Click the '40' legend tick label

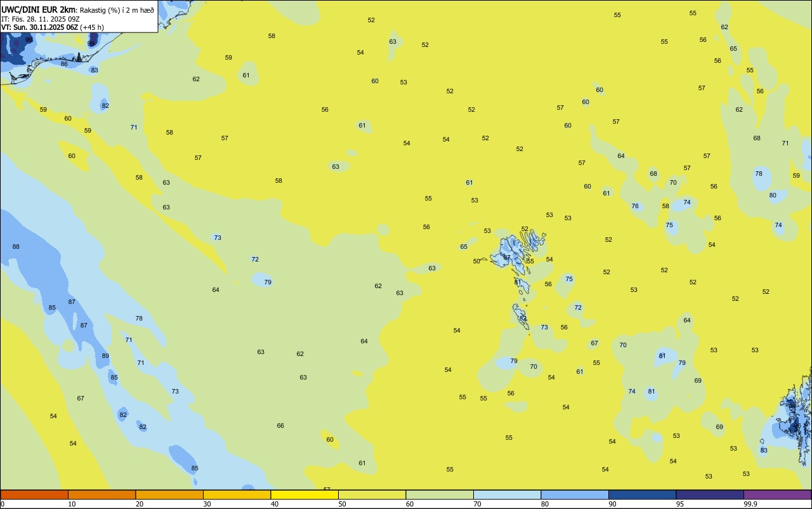pos(275,504)
